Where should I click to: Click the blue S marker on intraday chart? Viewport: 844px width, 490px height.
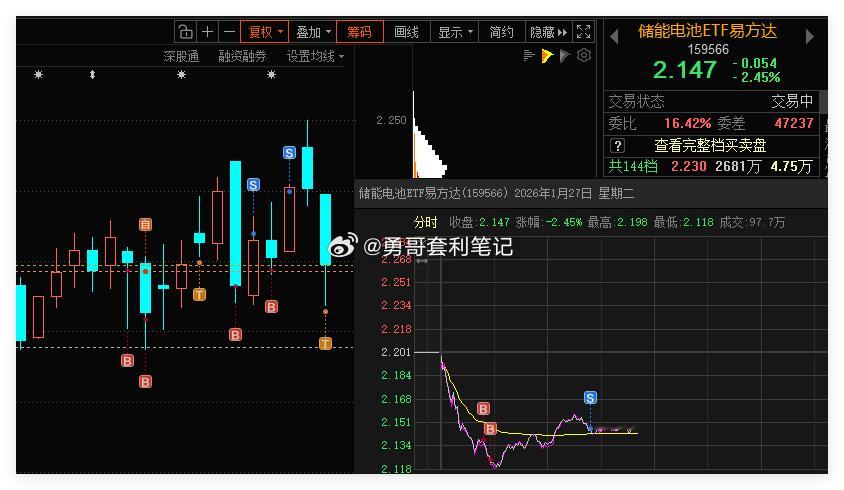pos(590,397)
